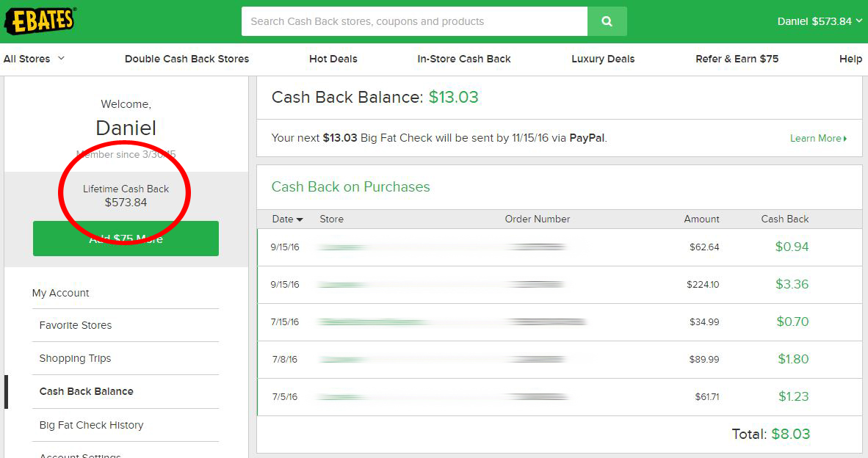868x458 pixels.
Task: Open My Account section
Action: (x=60, y=293)
